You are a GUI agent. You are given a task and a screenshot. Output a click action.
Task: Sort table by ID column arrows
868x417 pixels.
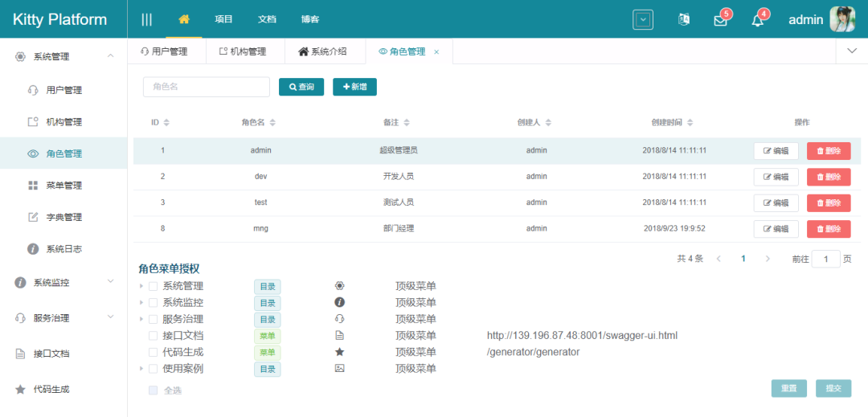(x=166, y=122)
